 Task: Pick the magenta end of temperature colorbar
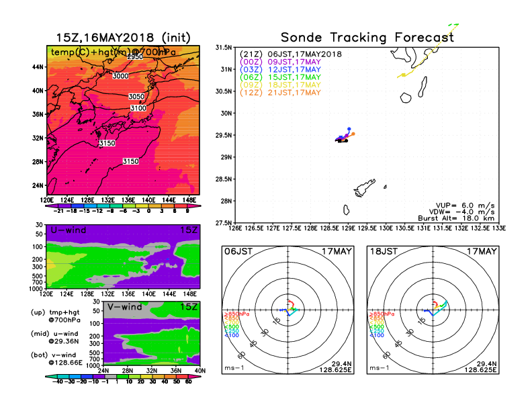[193, 206]
